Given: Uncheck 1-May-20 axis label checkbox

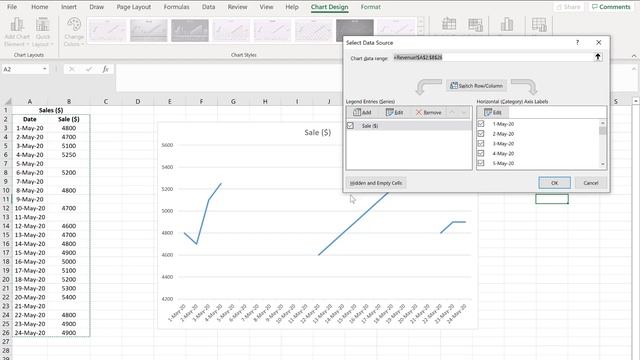Looking at the screenshot, I should coord(481,123).
